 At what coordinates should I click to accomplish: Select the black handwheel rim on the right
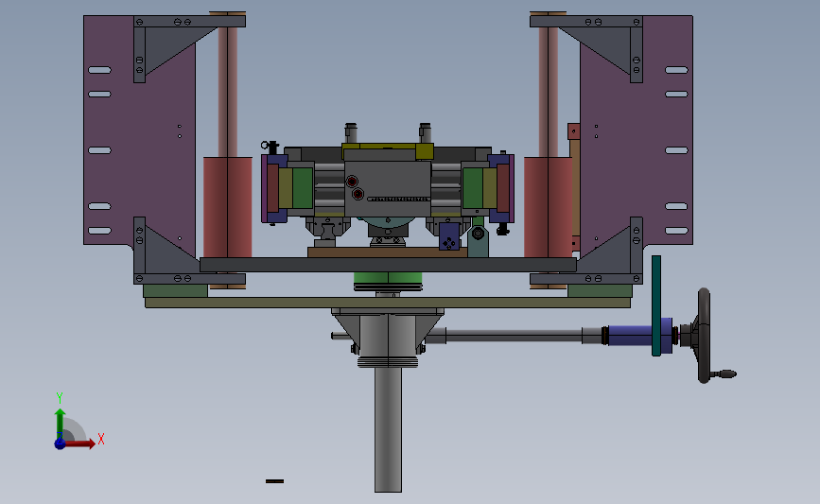tap(704, 336)
